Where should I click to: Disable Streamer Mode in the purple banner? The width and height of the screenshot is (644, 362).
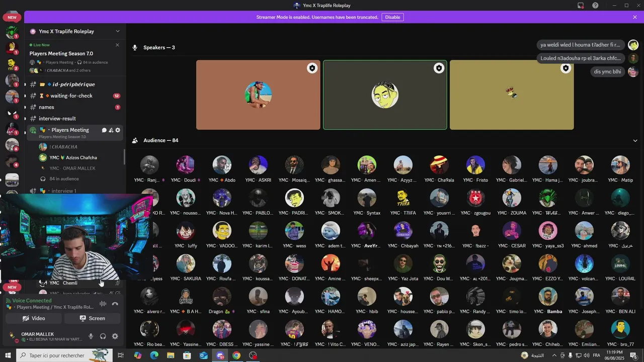pos(392,17)
